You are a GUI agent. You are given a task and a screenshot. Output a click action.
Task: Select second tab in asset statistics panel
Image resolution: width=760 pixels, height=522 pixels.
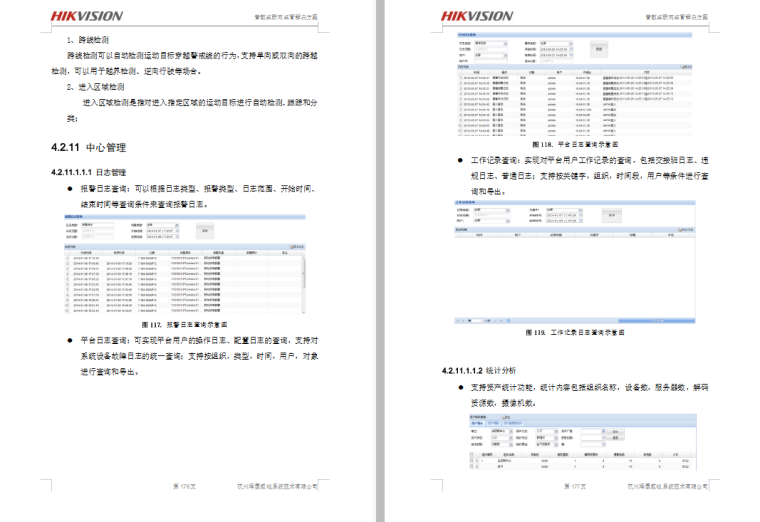click(493, 423)
